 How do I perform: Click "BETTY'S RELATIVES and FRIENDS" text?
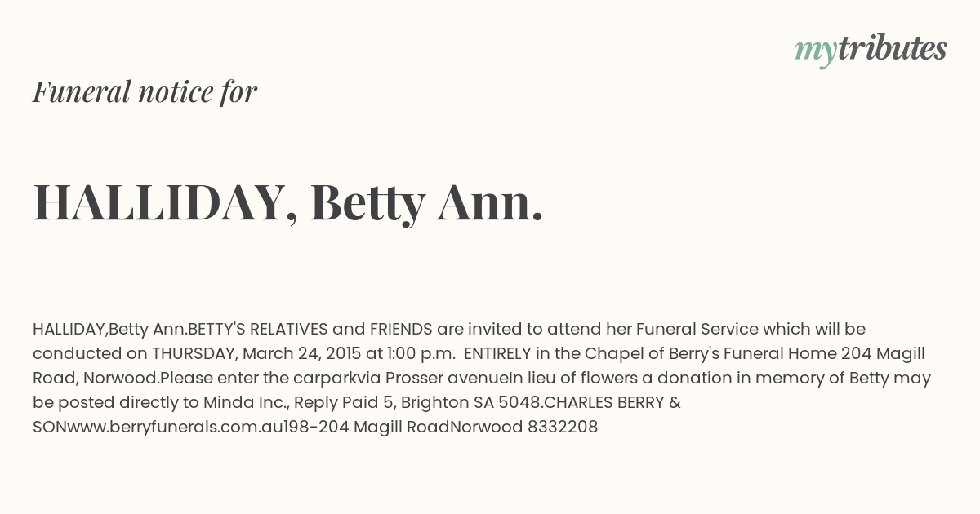310,329
